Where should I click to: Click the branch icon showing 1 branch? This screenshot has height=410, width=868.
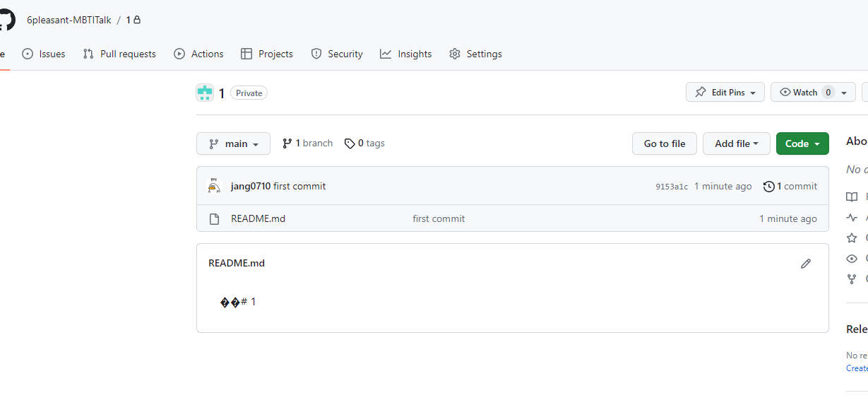click(287, 143)
